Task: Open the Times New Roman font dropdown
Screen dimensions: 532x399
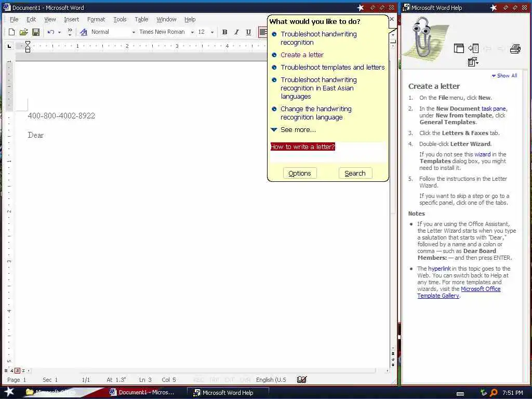Action: tap(192, 32)
